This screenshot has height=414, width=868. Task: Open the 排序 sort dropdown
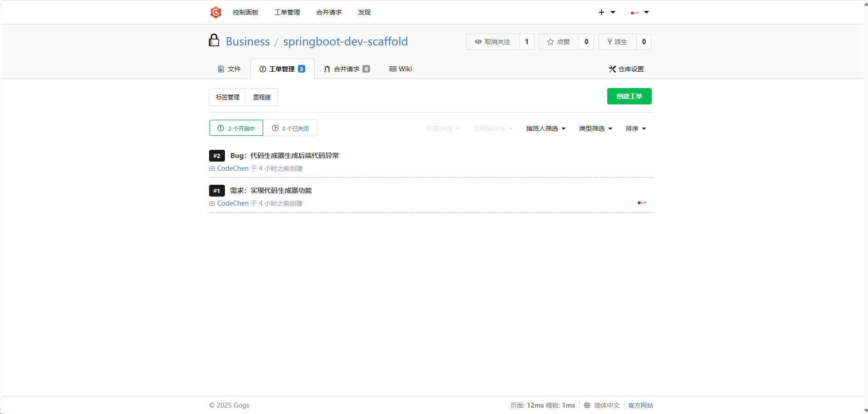click(x=635, y=128)
